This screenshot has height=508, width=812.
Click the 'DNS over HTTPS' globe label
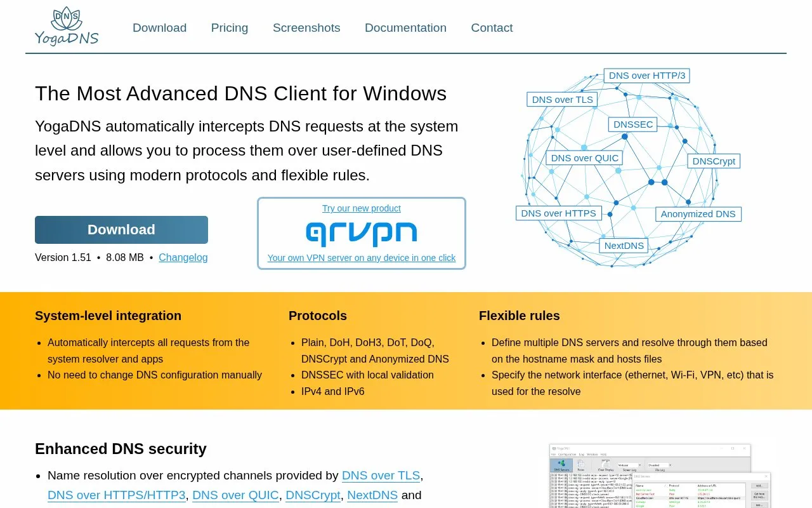pos(558,213)
